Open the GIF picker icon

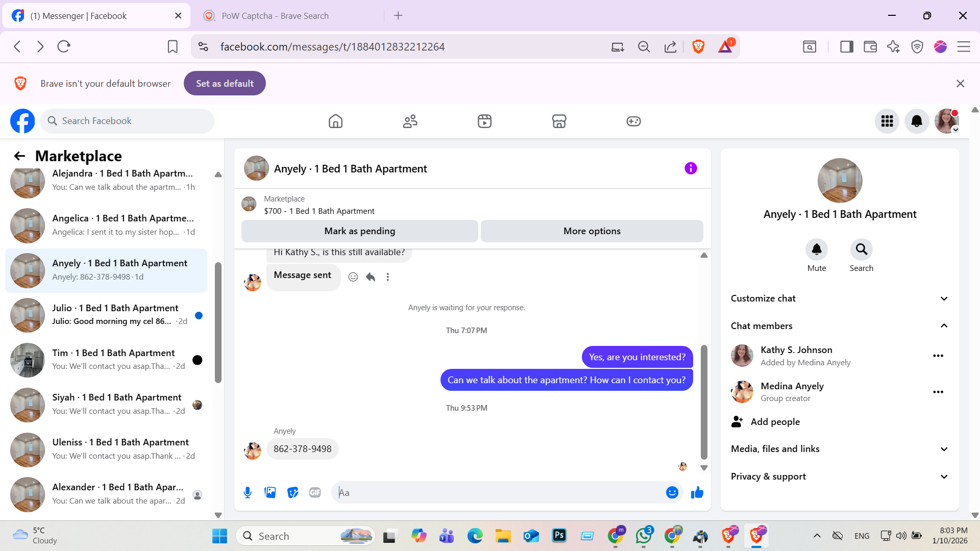[315, 492]
